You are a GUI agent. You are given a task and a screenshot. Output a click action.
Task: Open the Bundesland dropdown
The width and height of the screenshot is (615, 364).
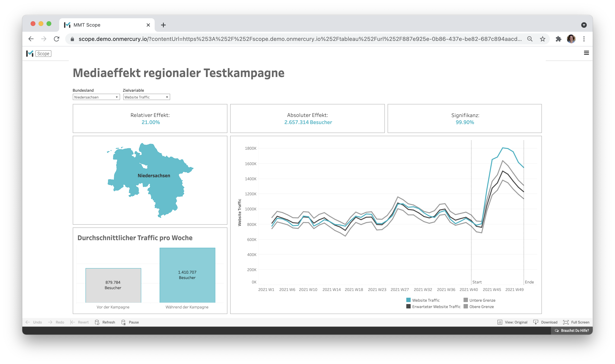(96, 97)
